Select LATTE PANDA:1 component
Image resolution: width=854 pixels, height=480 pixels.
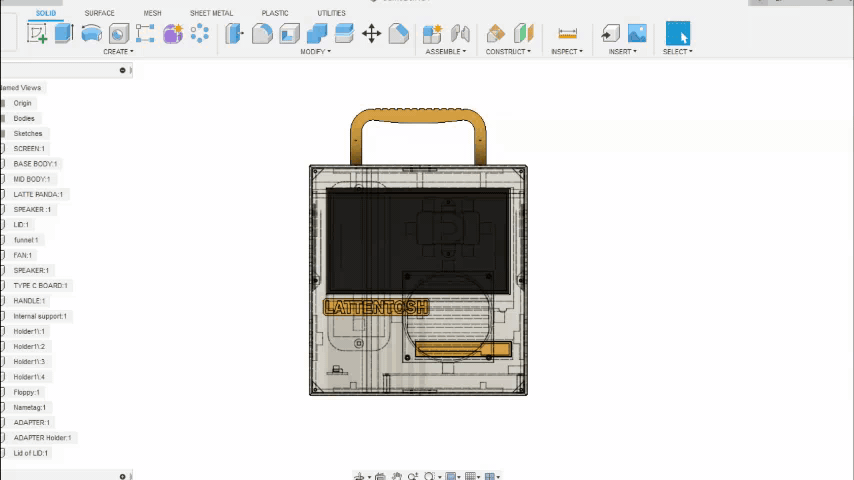(x=38, y=195)
